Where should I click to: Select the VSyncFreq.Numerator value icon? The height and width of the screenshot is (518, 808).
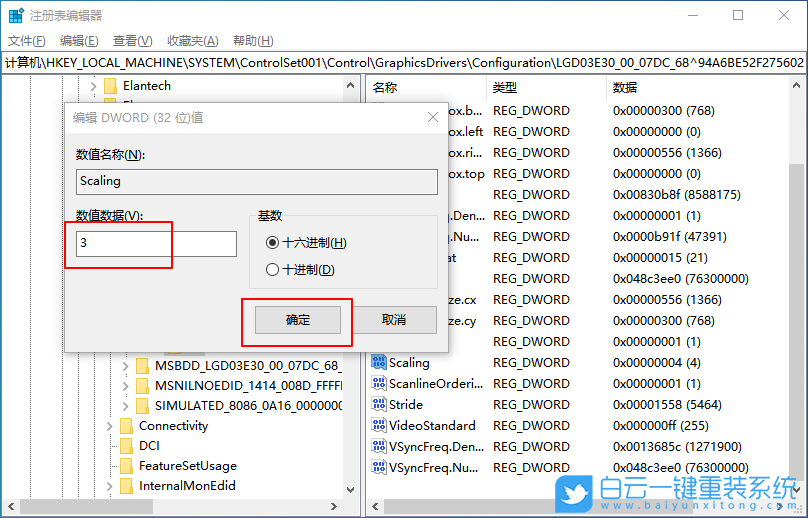point(379,467)
